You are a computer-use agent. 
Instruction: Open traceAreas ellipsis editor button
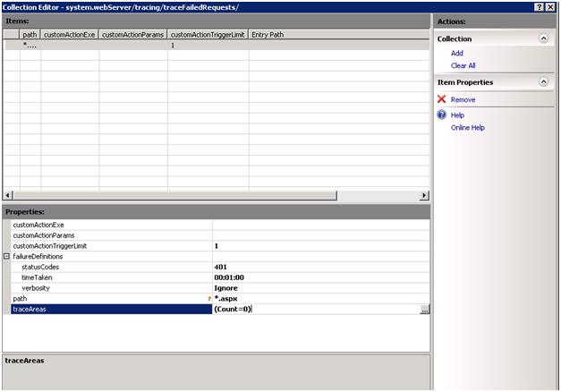pos(424,310)
